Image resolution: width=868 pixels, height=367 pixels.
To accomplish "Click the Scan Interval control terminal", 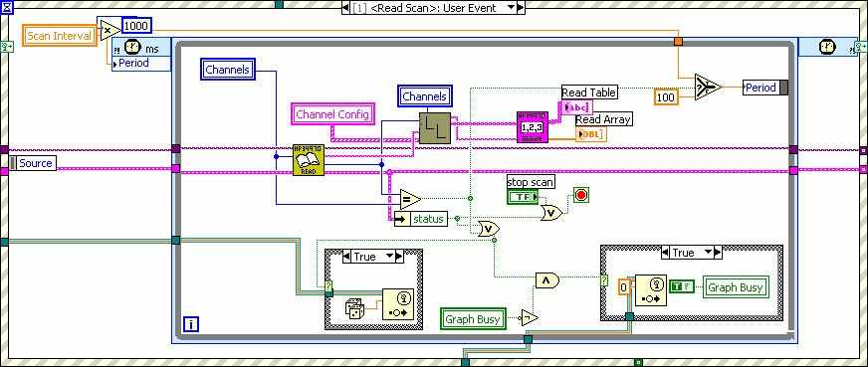I will pos(60,36).
